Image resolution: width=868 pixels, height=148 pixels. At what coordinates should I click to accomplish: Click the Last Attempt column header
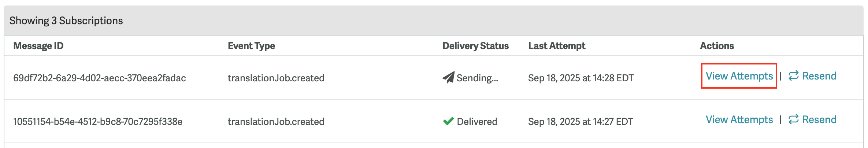[x=557, y=46]
